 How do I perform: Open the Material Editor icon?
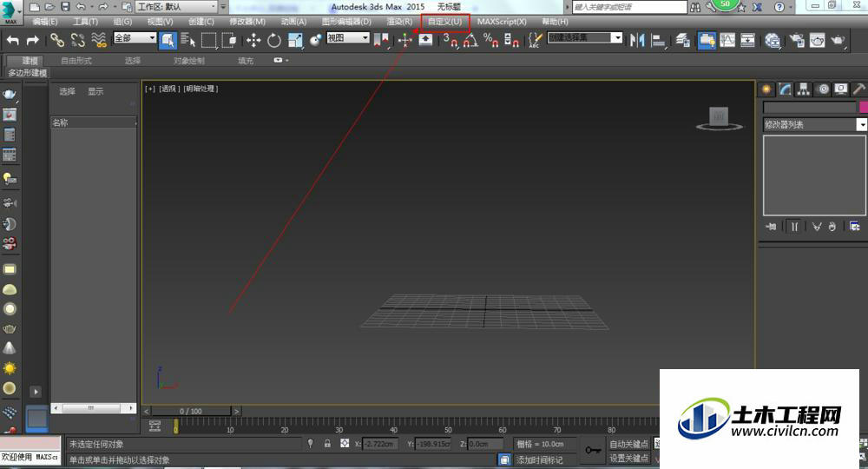click(x=773, y=40)
